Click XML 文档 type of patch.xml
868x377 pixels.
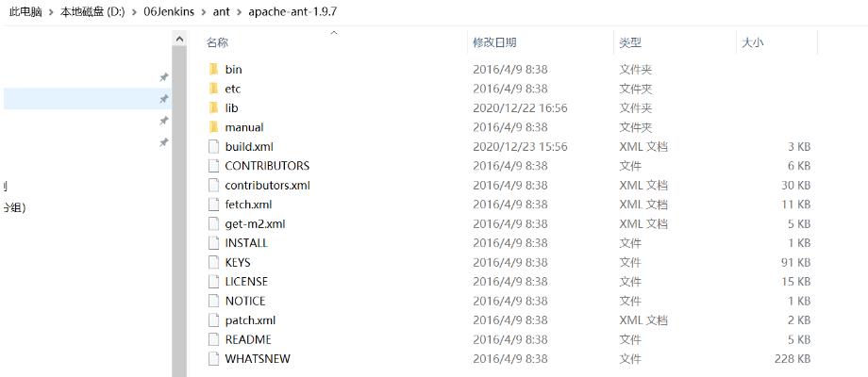(x=643, y=320)
